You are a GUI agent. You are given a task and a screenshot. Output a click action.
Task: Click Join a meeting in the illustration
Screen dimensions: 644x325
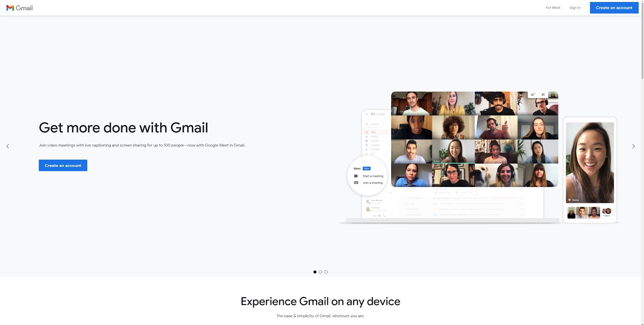tap(373, 183)
